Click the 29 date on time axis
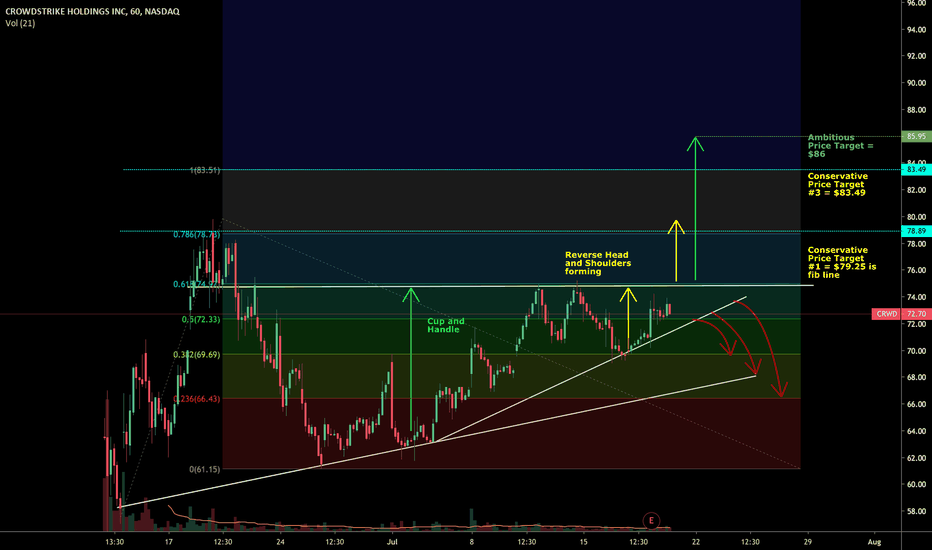This screenshot has width=932, height=550. pos(807,542)
